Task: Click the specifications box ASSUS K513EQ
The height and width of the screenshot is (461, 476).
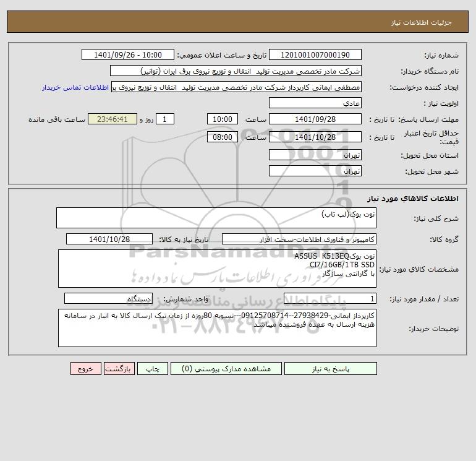Action: 217,269
